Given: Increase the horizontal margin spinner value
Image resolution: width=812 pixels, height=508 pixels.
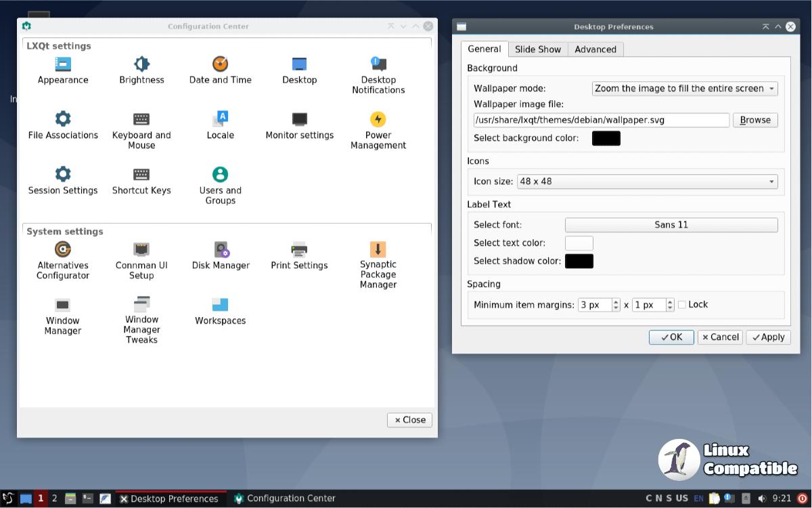Looking at the screenshot, I should click(616, 301).
